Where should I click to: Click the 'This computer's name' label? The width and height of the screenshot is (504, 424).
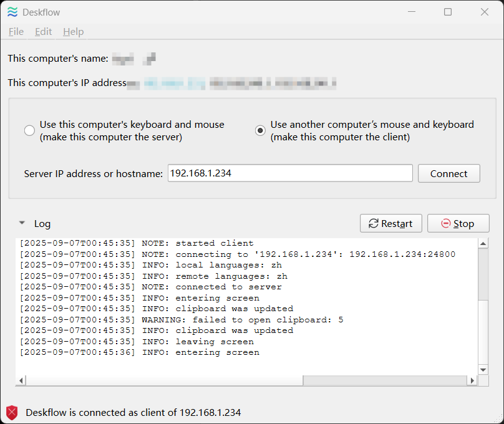58,59
